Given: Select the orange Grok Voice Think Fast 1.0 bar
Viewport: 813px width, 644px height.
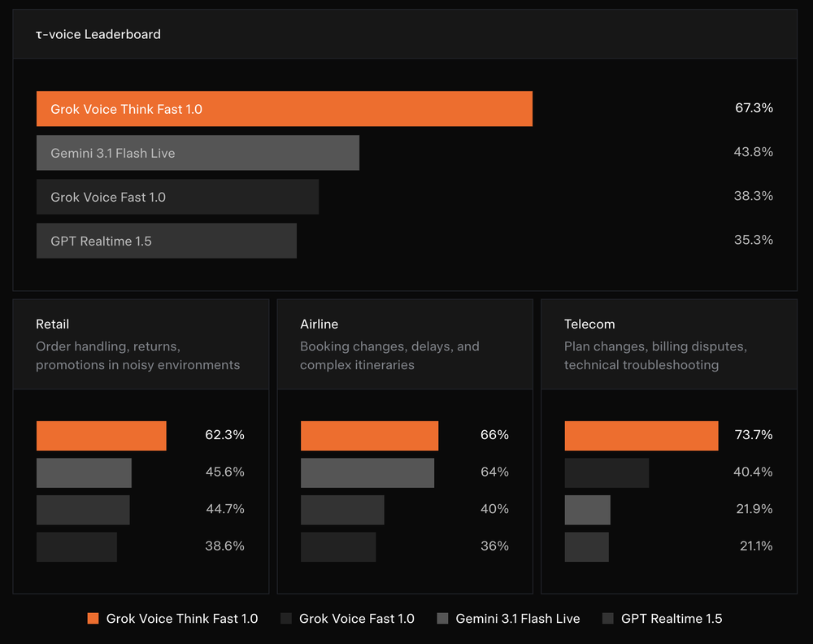Looking at the screenshot, I should coord(285,108).
